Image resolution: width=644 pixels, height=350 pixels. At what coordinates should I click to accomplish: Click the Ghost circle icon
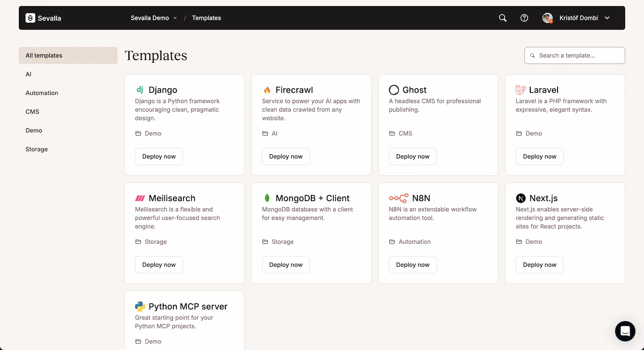(x=394, y=90)
